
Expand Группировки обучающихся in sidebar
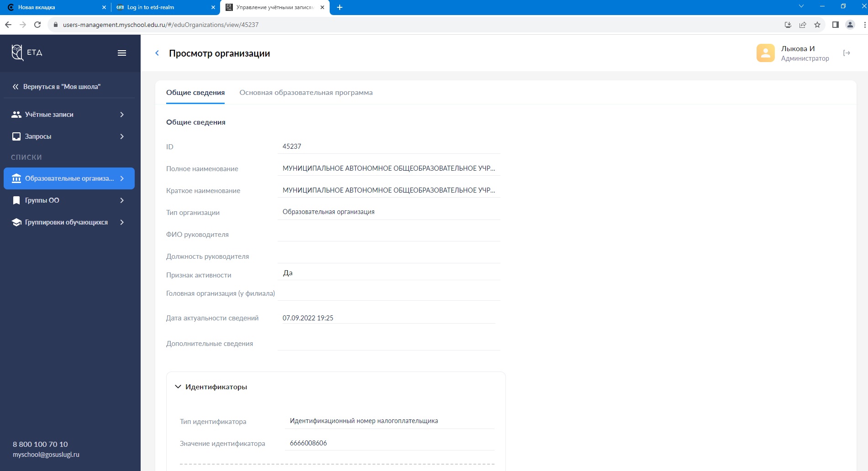[68, 222]
